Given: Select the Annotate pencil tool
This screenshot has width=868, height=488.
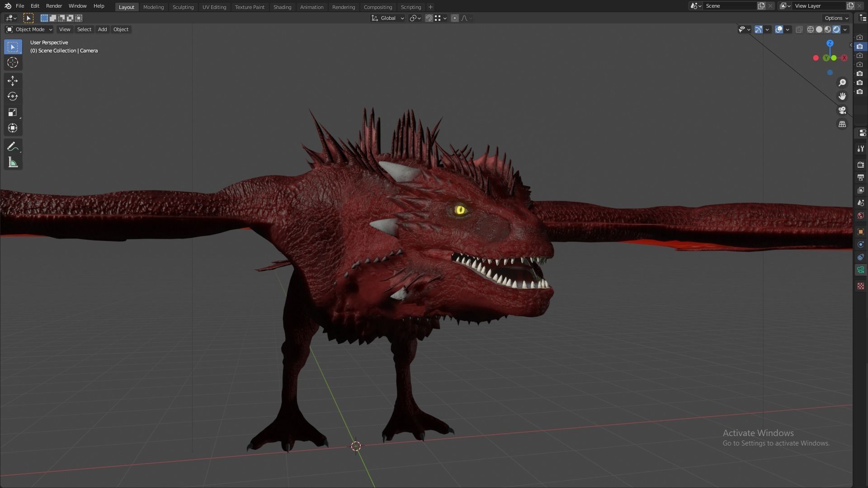Looking at the screenshot, I should [13, 146].
